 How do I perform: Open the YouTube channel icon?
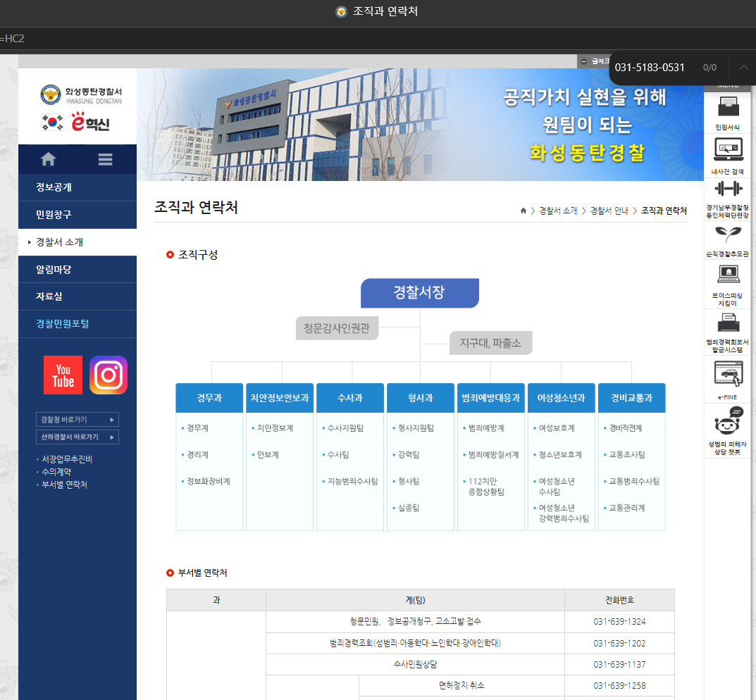pos(63,375)
